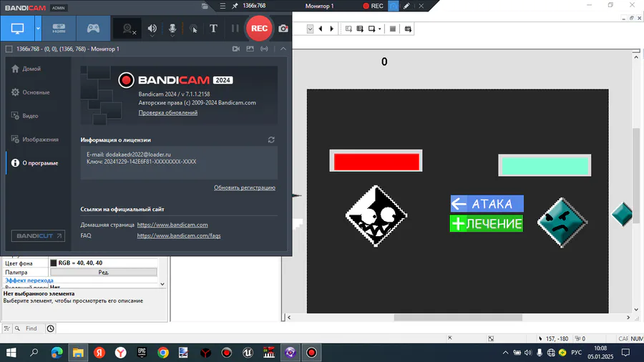
Task: Start recording with the big REC button
Action: (259, 29)
